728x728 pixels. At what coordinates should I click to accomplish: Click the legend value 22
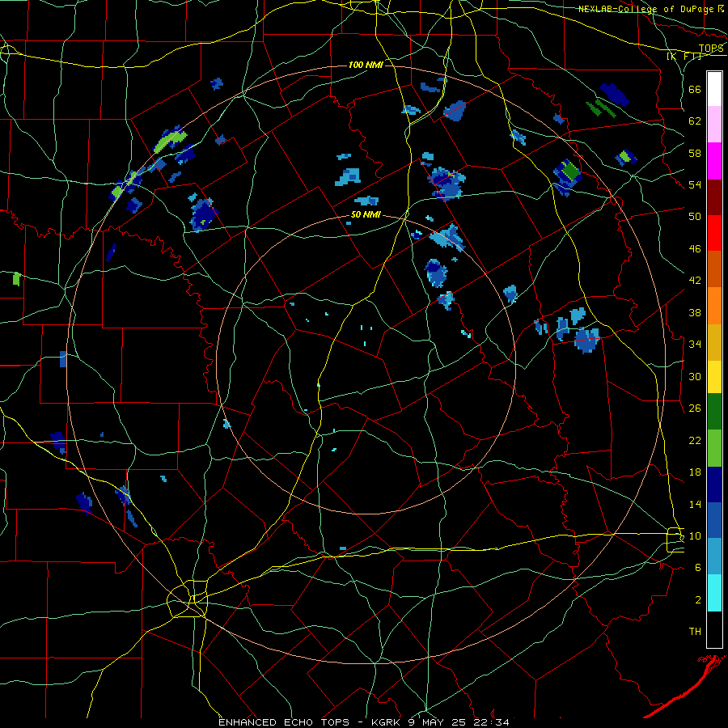pos(695,440)
